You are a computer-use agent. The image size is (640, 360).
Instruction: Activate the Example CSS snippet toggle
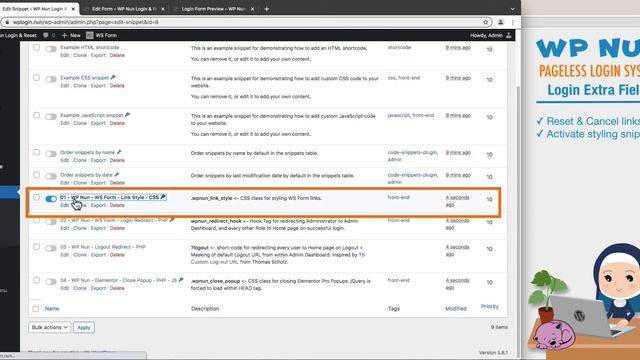pyautogui.click(x=51, y=79)
